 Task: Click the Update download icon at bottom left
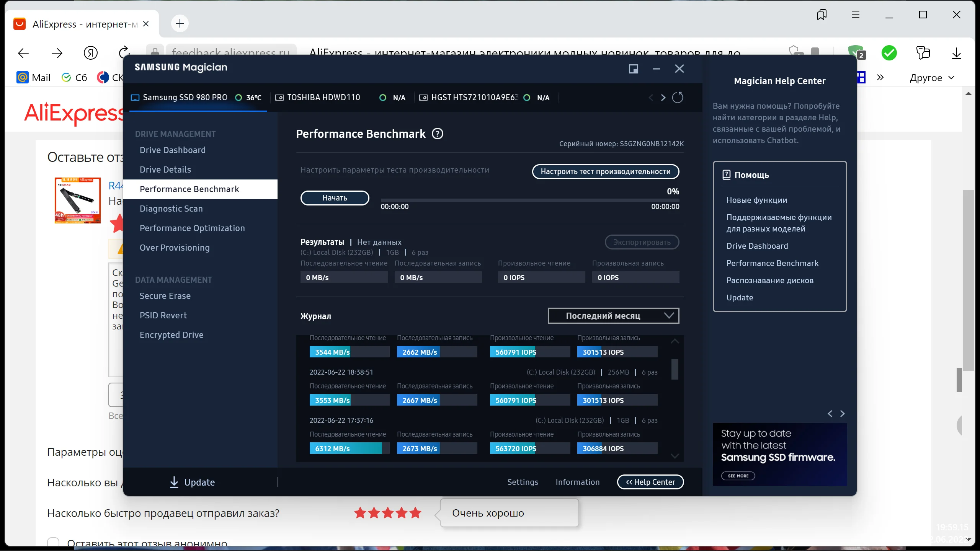pos(174,482)
